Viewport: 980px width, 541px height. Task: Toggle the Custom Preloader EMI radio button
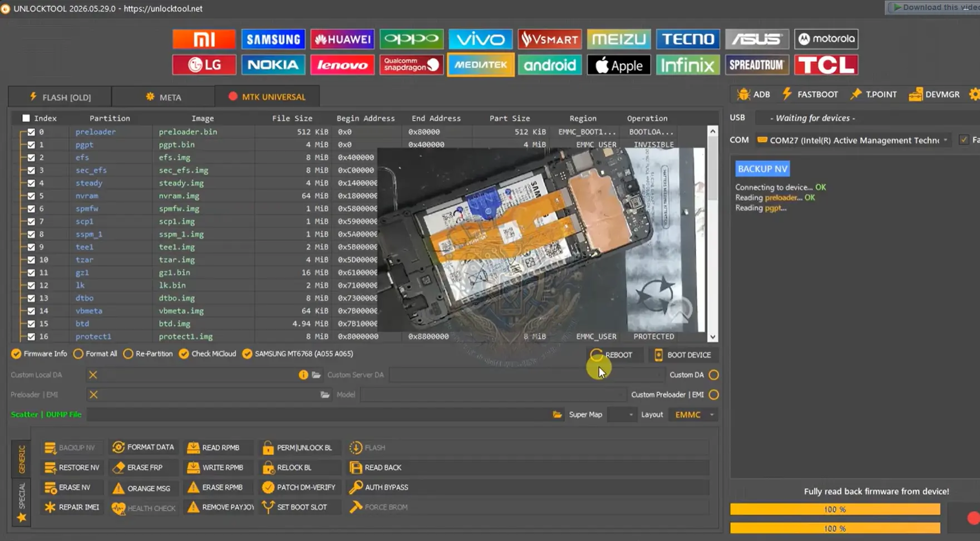pos(713,395)
